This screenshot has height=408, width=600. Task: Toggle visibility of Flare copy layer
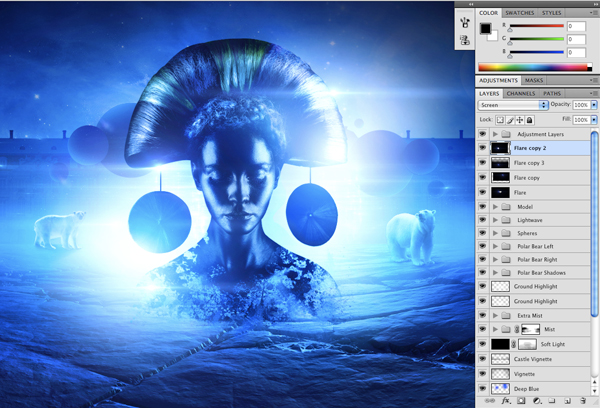click(482, 177)
